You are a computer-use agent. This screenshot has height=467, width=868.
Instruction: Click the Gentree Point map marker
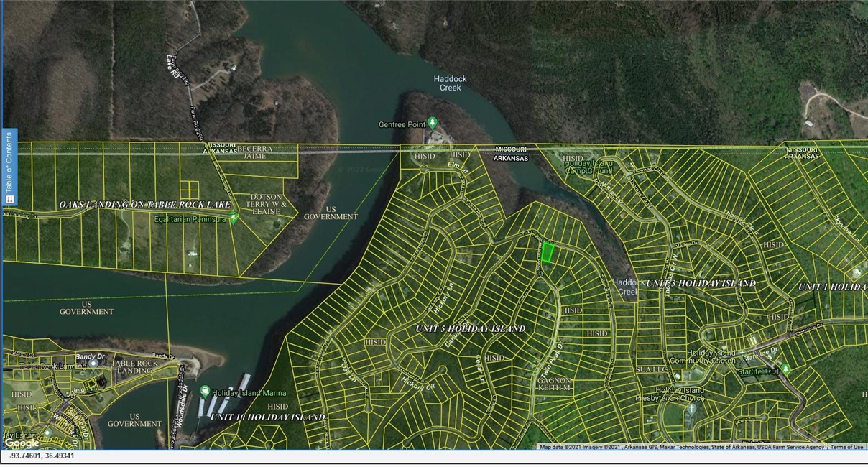click(x=432, y=122)
